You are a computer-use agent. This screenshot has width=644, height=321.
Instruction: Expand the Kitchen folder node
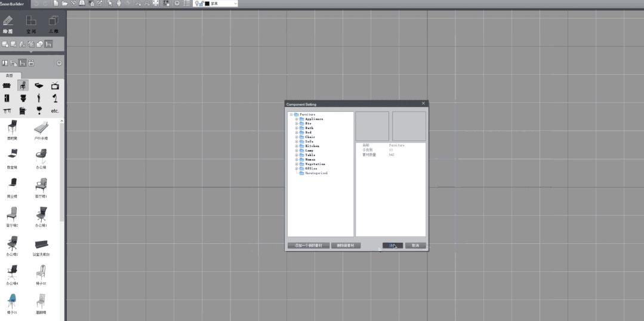[297, 146]
